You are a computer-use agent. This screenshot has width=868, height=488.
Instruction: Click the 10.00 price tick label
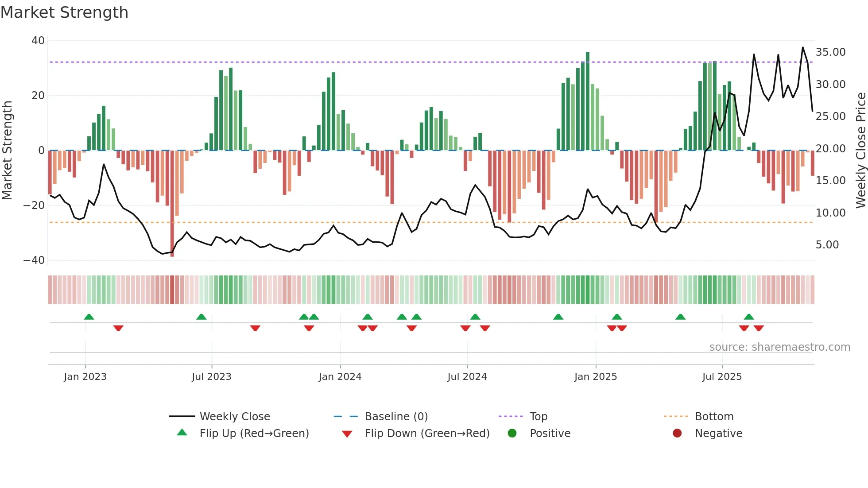[x=831, y=213]
